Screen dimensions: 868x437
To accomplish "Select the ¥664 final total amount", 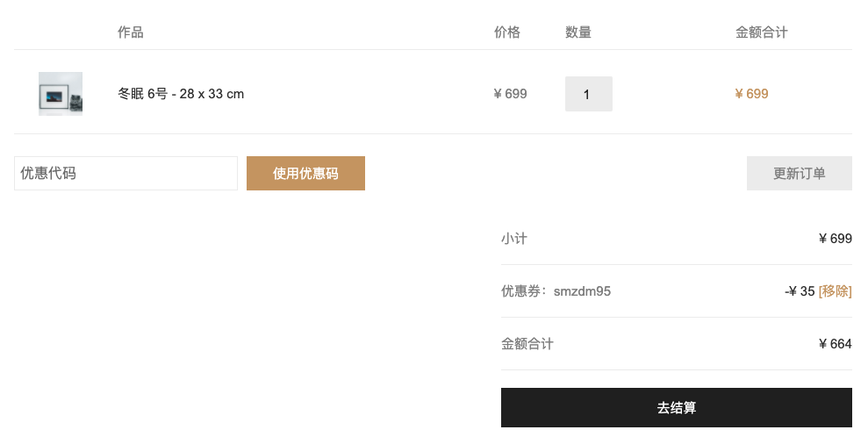I will (836, 343).
